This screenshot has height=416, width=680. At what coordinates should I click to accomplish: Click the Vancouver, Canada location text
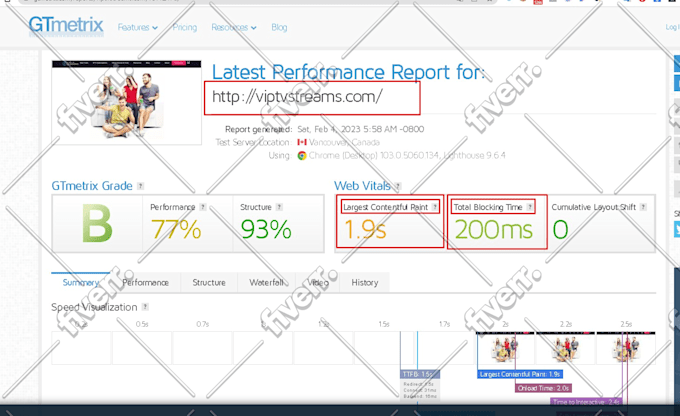pyautogui.click(x=344, y=142)
